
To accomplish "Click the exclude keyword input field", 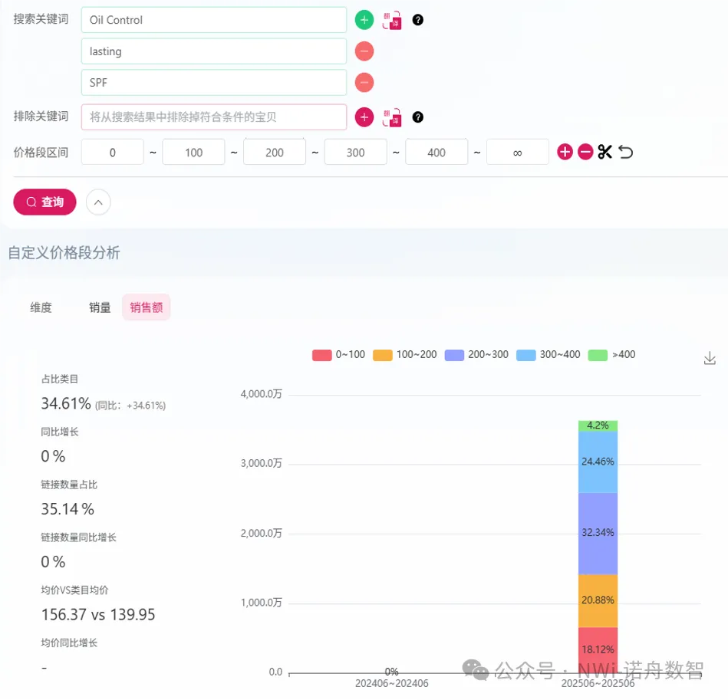I will coord(213,117).
